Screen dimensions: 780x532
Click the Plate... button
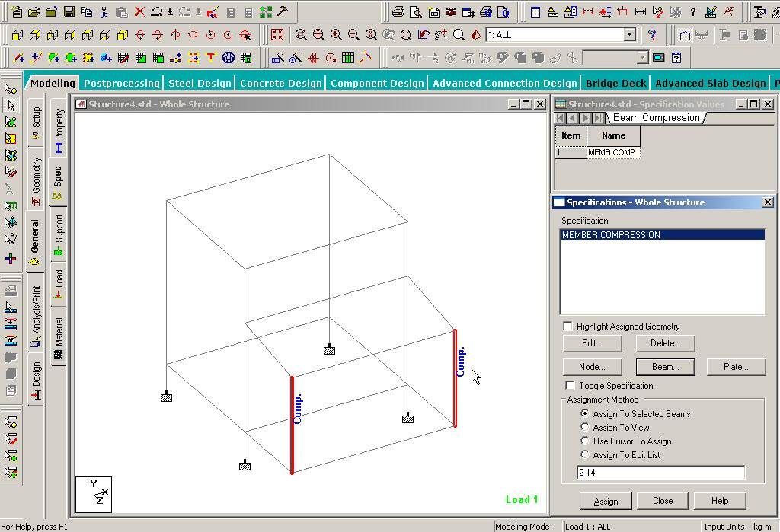[x=736, y=367]
